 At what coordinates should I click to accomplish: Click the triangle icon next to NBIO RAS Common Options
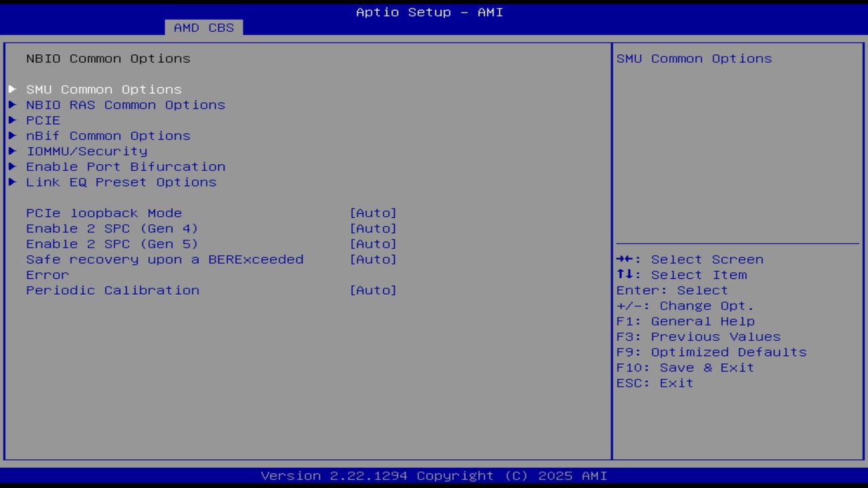[x=12, y=104]
